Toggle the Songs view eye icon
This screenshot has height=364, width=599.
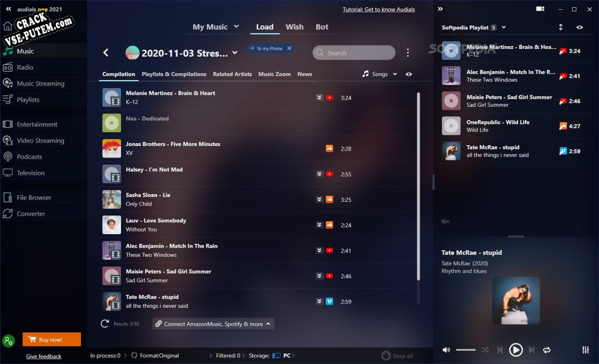pyautogui.click(x=409, y=74)
